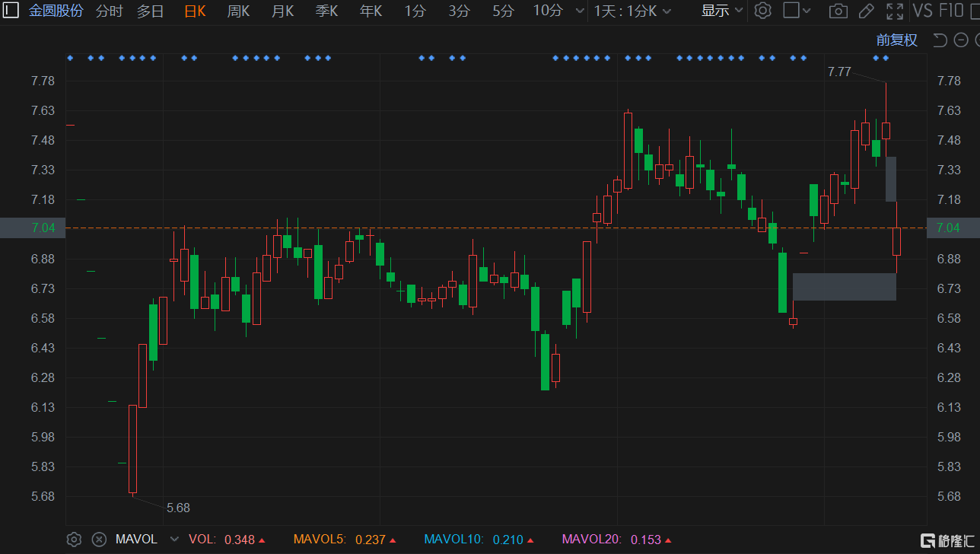Click the undo arrow next to 前复权
Image resolution: width=980 pixels, height=554 pixels.
pyautogui.click(x=940, y=40)
